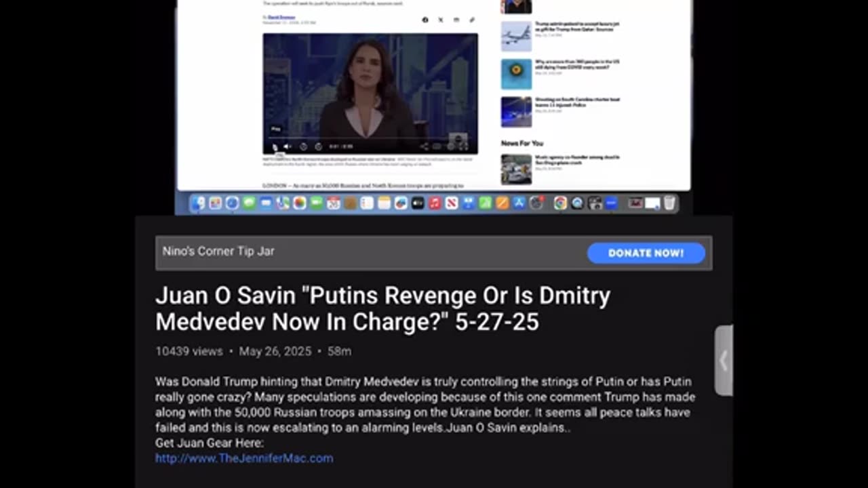Mute the news video volume
The height and width of the screenshot is (488, 868).
point(288,146)
